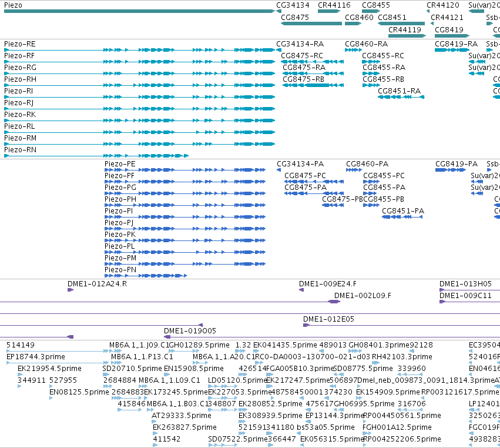Select the DME1-019O05 BAC label

coord(190,330)
